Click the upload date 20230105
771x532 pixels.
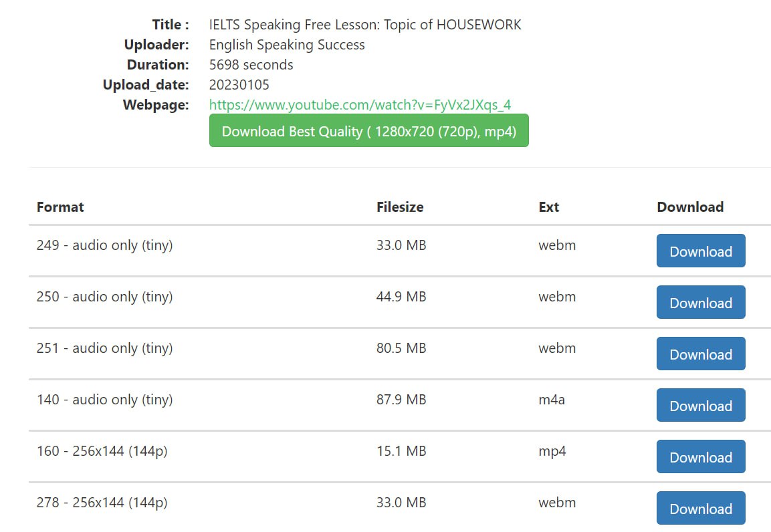(239, 85)
